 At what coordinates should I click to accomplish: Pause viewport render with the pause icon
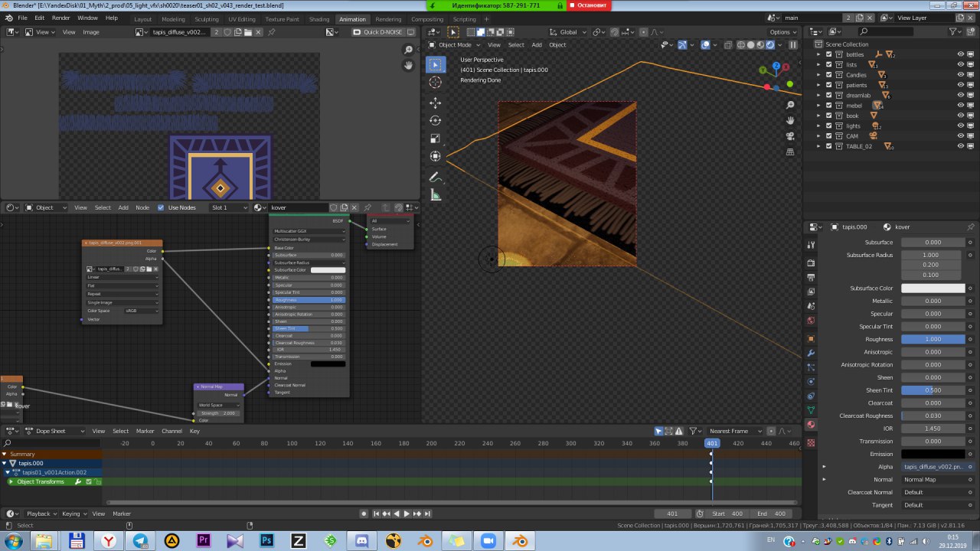[793, 45]
